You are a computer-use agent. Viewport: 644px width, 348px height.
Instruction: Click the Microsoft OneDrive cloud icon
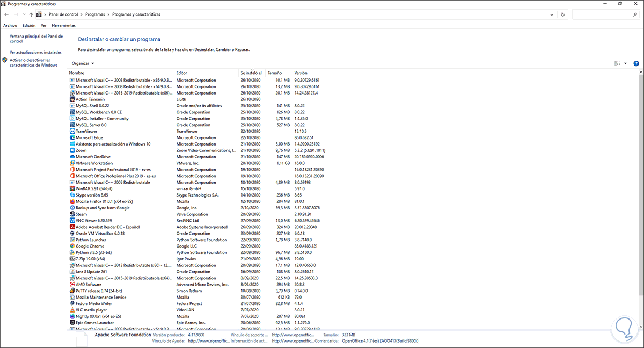(72, 157)
